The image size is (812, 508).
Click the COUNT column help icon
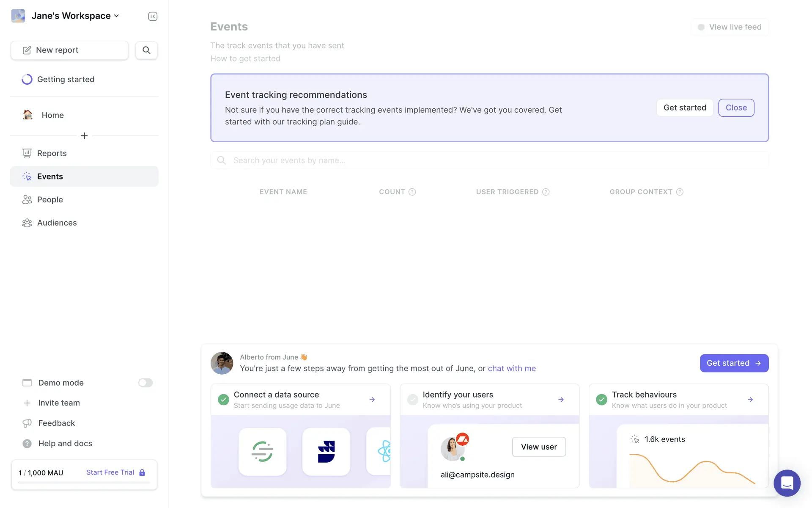[412, 192]
